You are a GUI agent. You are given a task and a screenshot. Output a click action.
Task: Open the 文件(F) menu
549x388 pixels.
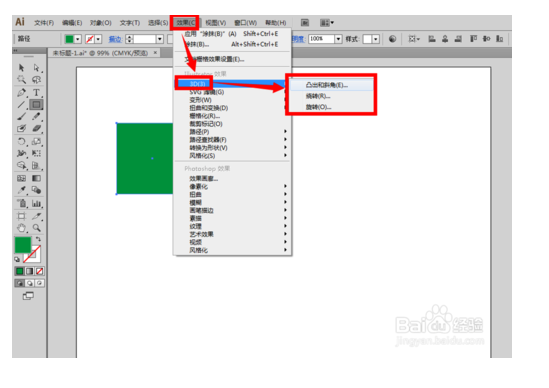[44, 23]
